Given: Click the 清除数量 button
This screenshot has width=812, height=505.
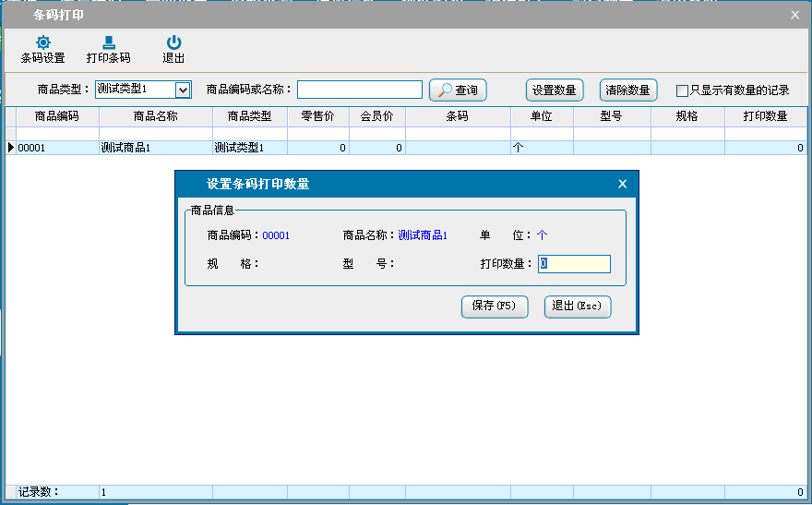Looking at the screenshot, I should [628, 90].
